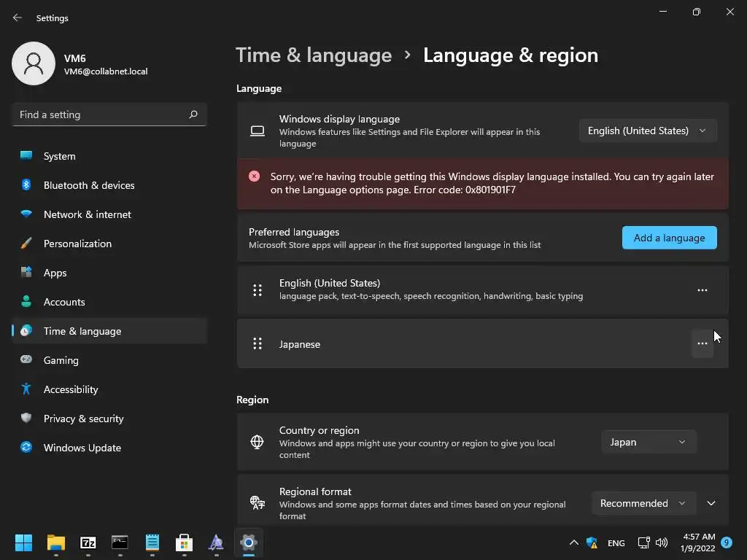Open the clock showing 4:57 AM
Image resolution: width=747 pixels, height=560 pixels.
click(x=698, y=542)
